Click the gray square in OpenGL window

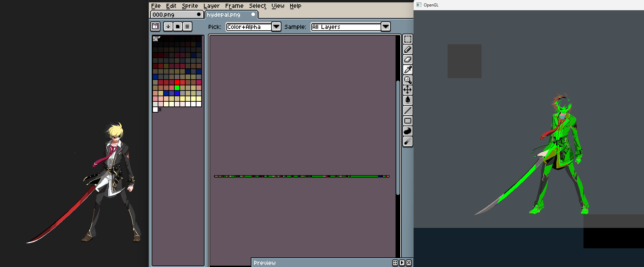click(464, 61)
